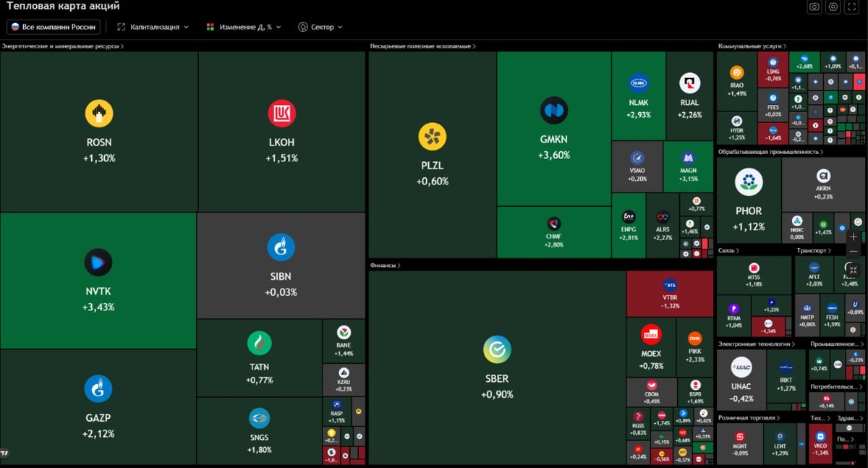The width and height of the screenshot is (868, 468).
Task: Expand the Коммунальные услуги sector header
Action: (752, 46)
